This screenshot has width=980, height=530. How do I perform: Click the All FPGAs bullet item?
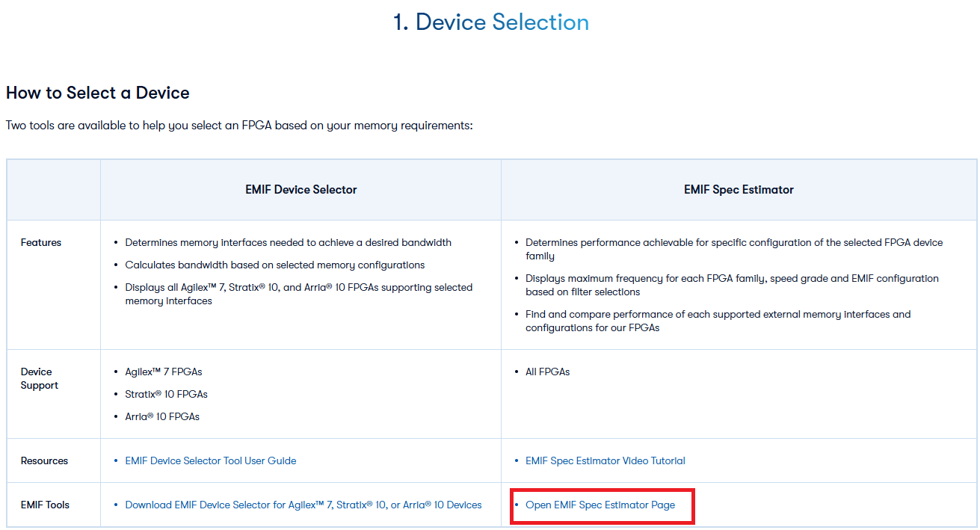547,372
